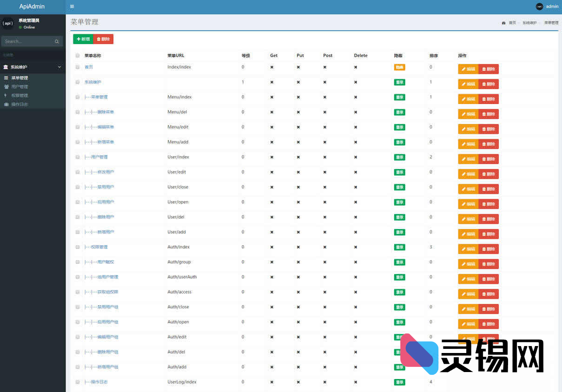
Task: Click the home icon in the breadcrumb
Action: (503, 22)
